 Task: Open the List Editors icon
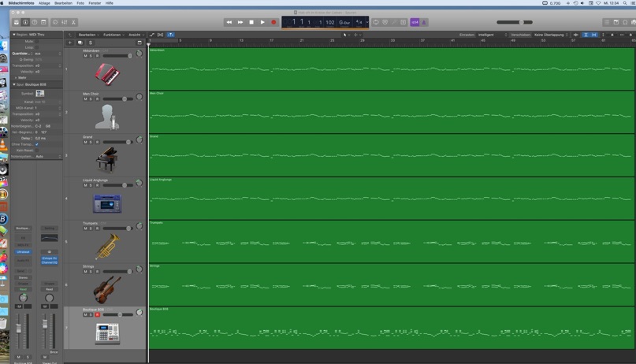tap(606, 22)
